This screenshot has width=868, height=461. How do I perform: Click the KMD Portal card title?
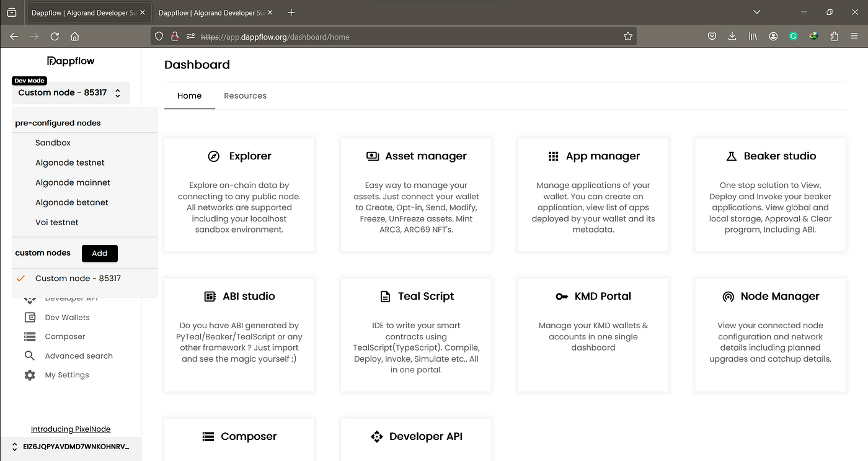[603, 297]
